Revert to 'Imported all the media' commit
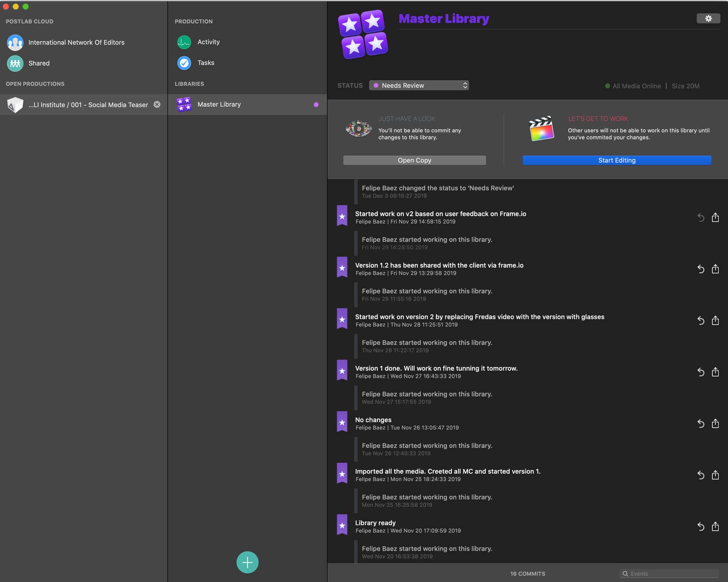The image size is (728, 582). point(701,475)
